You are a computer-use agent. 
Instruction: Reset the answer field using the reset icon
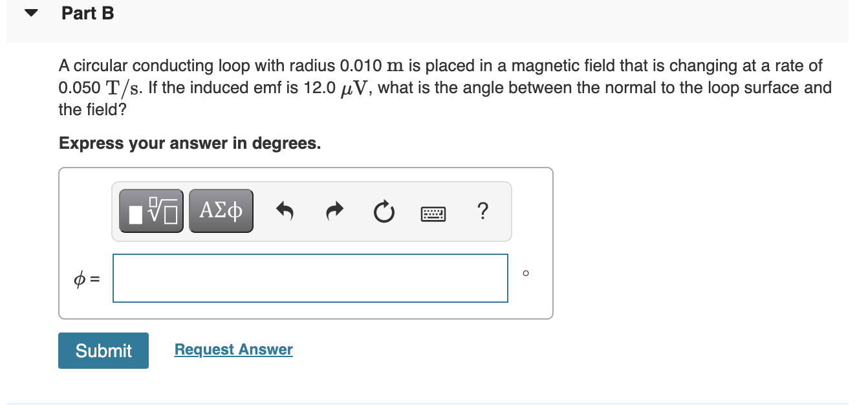coord(384,210)
